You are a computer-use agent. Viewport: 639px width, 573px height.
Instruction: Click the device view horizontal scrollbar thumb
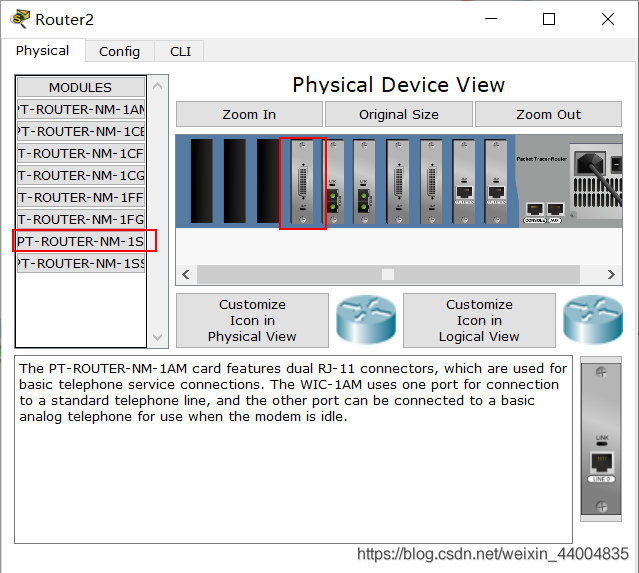388,274
